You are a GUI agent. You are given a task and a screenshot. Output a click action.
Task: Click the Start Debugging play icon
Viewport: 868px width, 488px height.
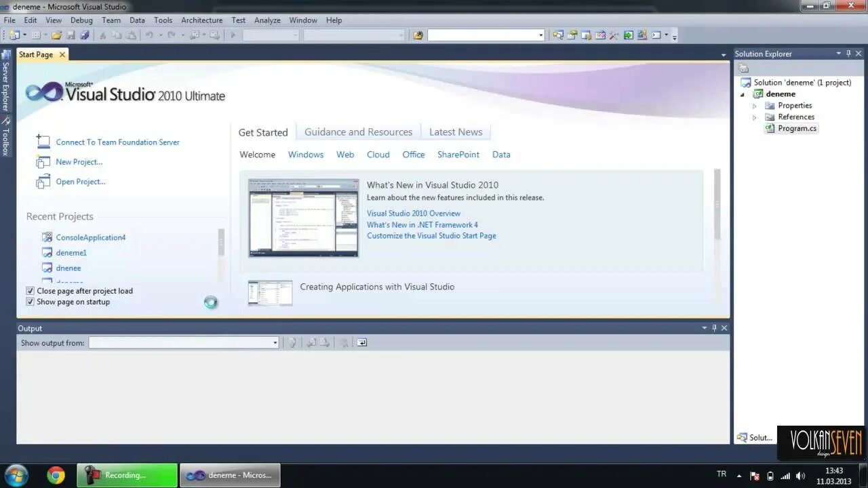[233, 35]
